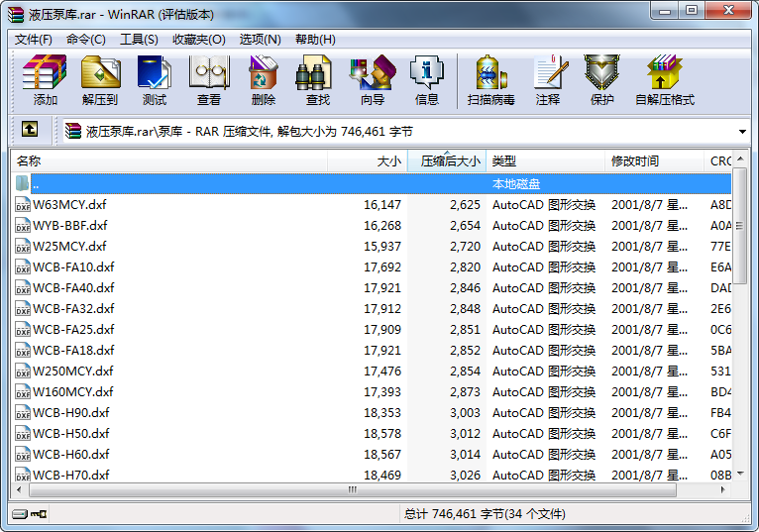Open the Help (帮助) menu
This screenshot has width=759, height=532.
[315, 40]
